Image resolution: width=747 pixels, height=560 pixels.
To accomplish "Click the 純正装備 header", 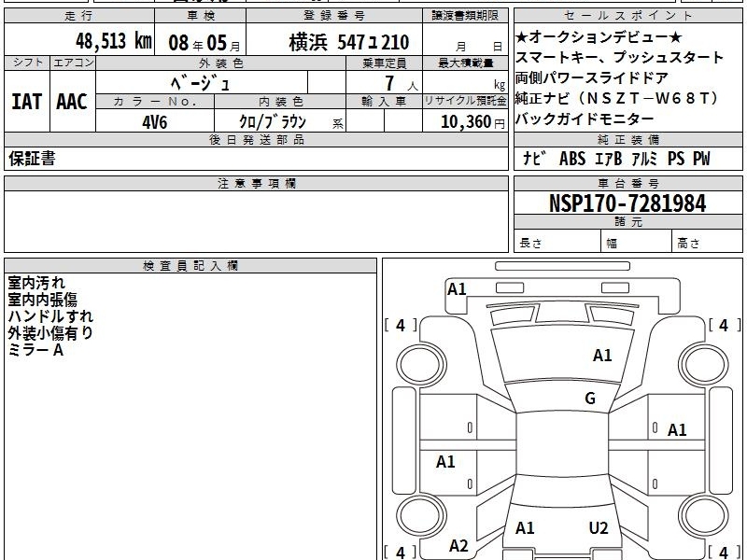I will click(x=627, y=139).
